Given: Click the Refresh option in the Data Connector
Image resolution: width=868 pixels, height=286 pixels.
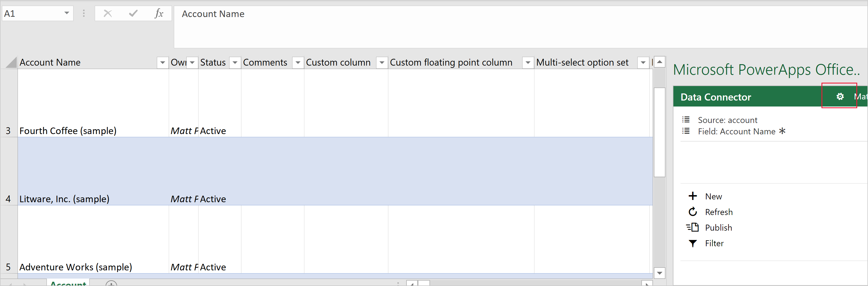Looking at the screenshot, I should (719, 212).
